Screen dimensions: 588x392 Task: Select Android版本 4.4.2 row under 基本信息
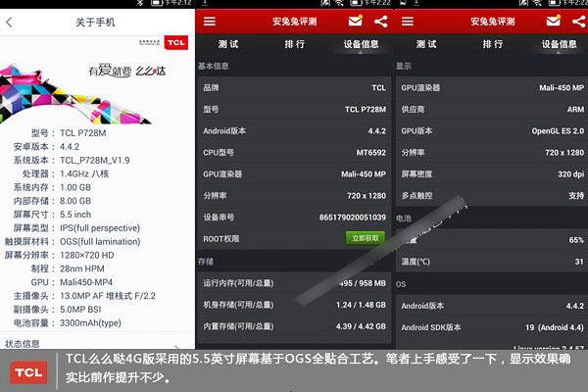coord(294,131)
